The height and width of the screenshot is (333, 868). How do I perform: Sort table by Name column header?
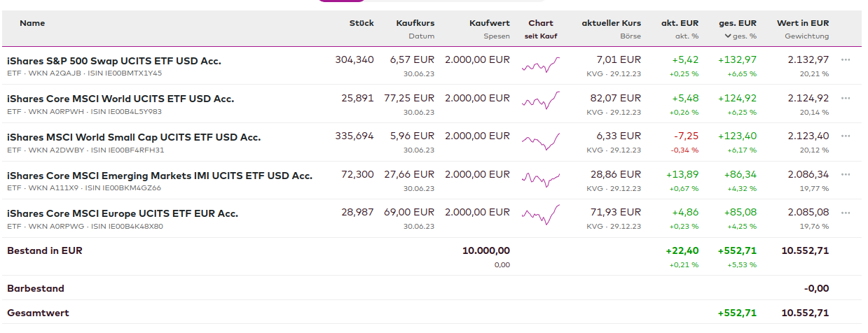(x=32, y=23)
